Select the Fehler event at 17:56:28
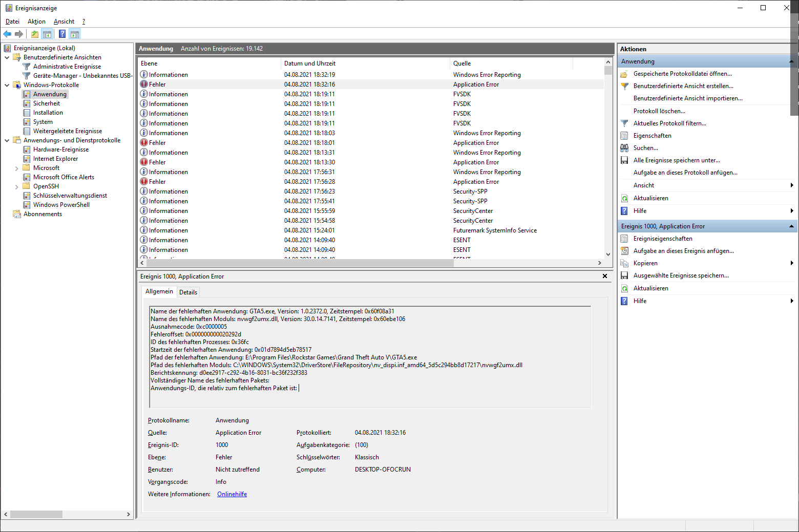Image resolution: width=799 pixels, height=532 pixels. tap(371, 182)
